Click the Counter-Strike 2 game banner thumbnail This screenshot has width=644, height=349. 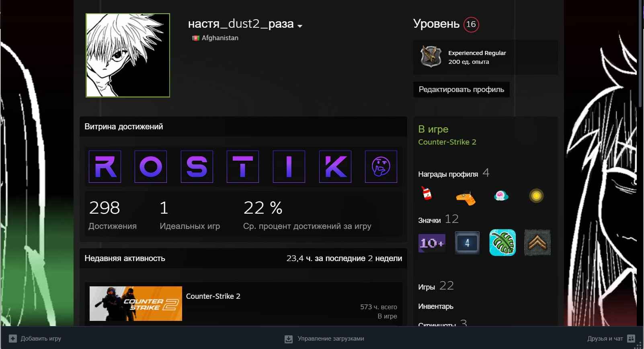(x=136, y=304)
